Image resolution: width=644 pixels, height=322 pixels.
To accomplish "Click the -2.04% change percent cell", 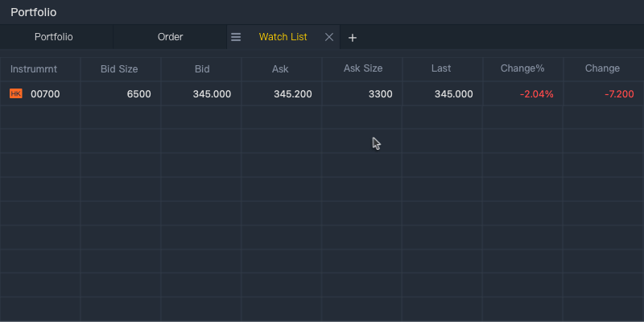I will tap(536, 94).
